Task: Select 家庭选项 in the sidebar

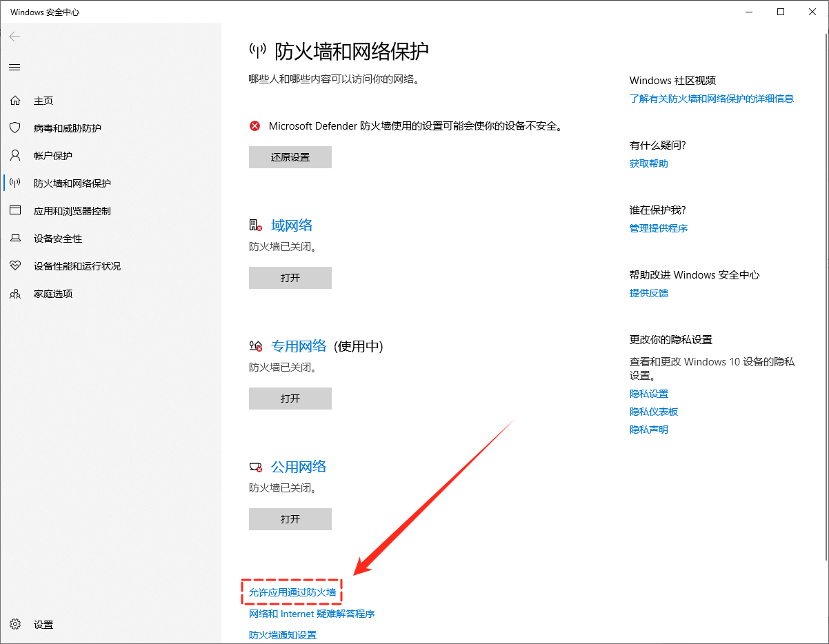Action: tap(53, 294)
